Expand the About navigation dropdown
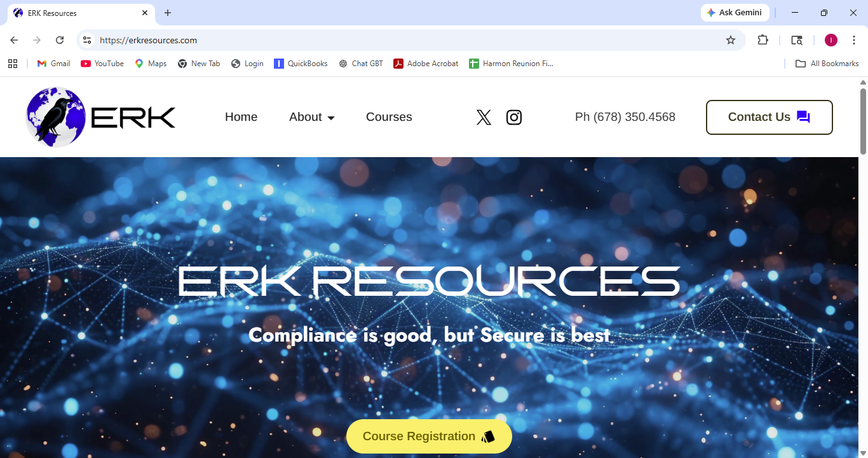The width and height of the screenshot is (868, 458). [311, 117]
